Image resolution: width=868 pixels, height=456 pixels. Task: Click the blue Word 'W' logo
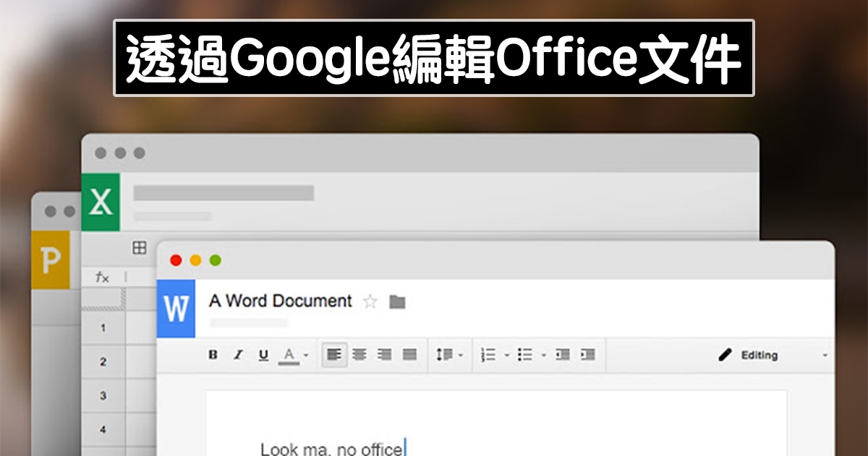[x=176, y=309]
